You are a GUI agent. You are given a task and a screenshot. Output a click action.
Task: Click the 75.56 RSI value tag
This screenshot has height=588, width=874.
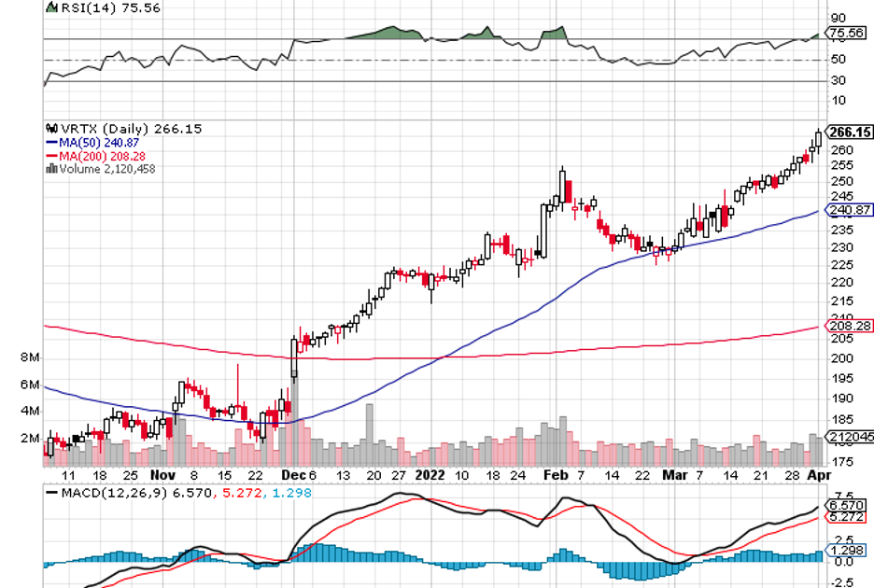[847, 34]
